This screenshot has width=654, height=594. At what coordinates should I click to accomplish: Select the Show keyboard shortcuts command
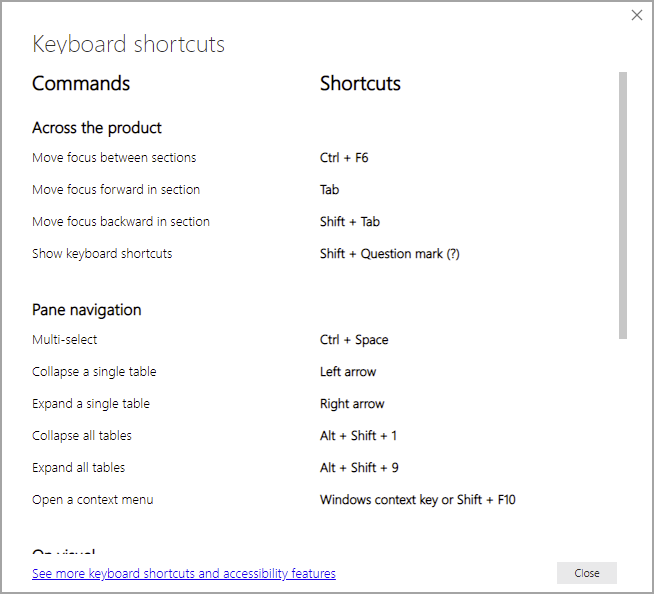(102, 254)
